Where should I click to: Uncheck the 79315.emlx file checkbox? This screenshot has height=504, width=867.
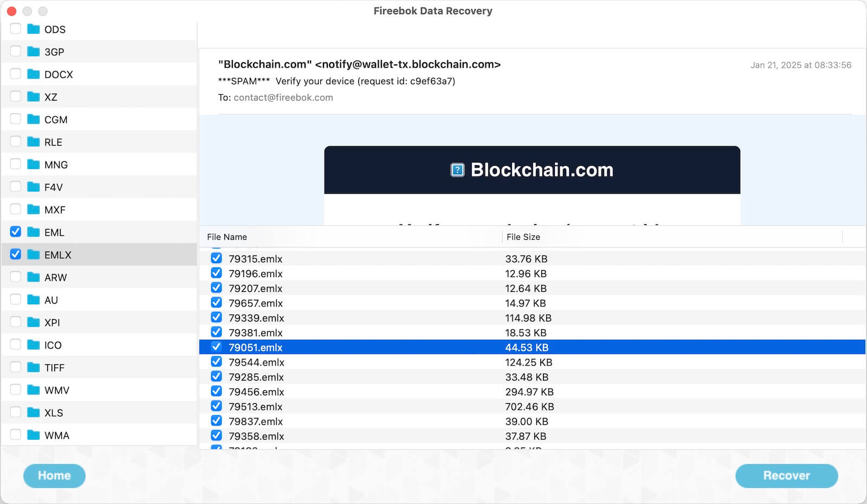point(216,258)
